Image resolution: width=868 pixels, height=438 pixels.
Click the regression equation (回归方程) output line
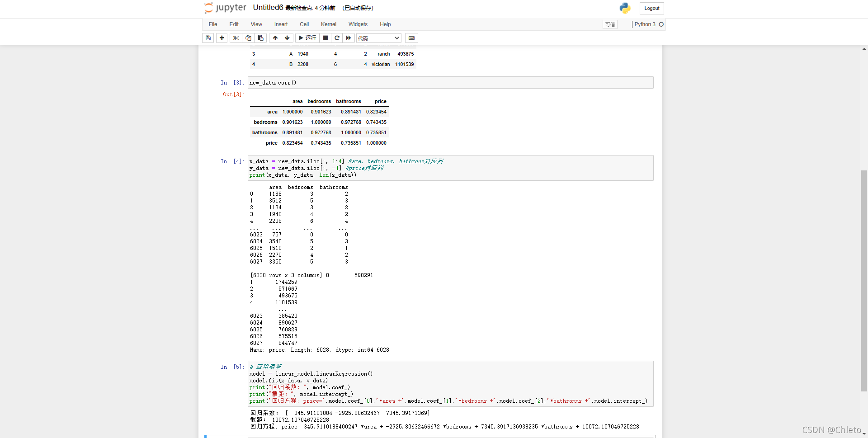coord(445,427)
